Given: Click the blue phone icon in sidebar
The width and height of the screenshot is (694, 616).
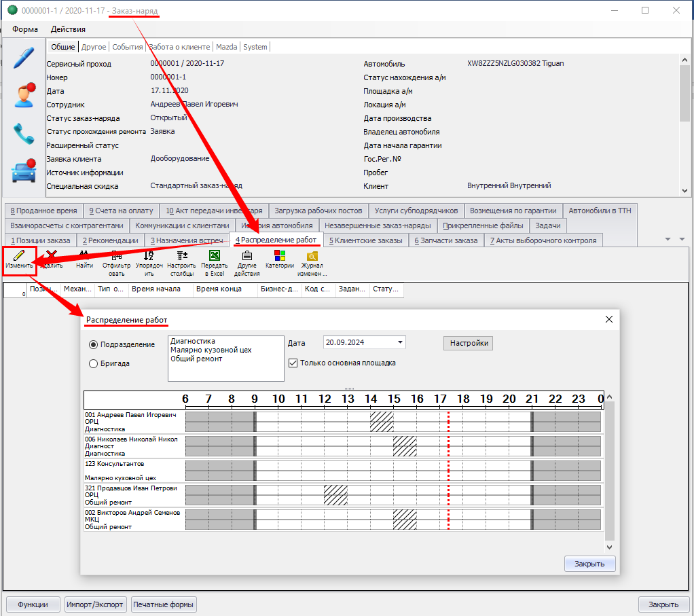Looking at the screenshot, I should point(24,134).
